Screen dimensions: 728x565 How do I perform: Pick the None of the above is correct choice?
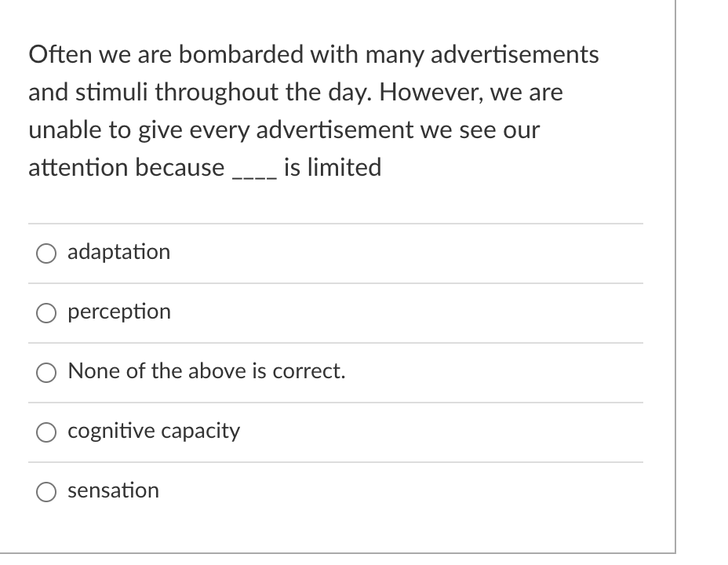(46, 372)
